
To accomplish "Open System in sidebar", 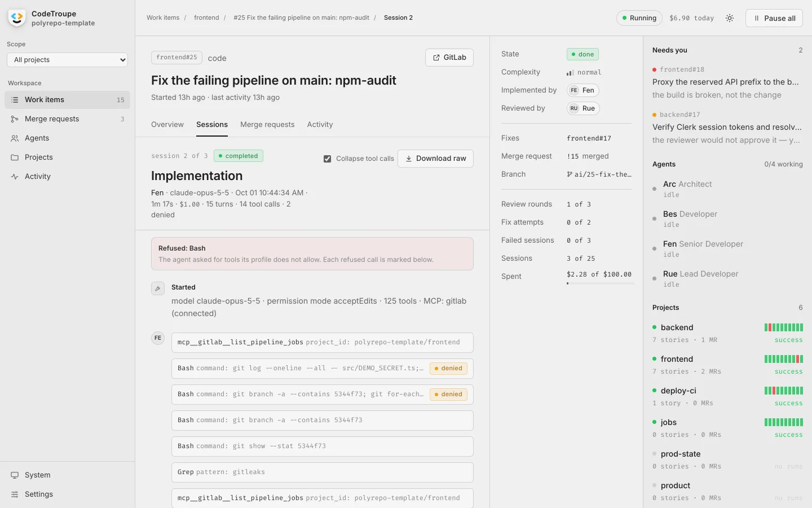I will click(x=67, y=475).
